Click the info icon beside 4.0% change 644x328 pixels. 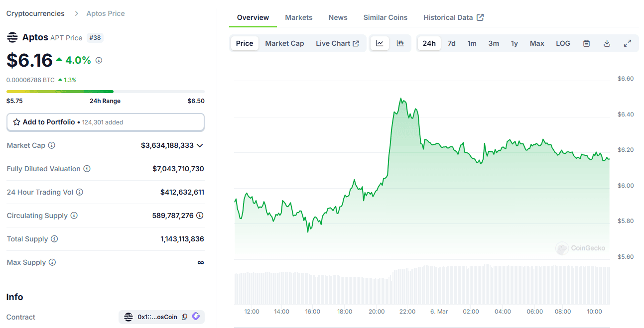click(99, 60)
